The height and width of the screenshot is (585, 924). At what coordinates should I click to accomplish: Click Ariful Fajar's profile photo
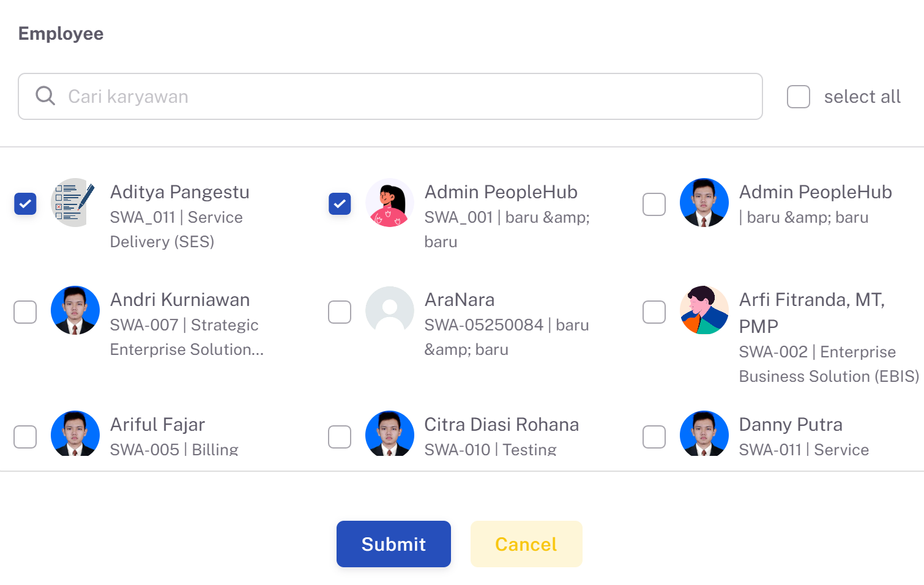click(75, 433)
